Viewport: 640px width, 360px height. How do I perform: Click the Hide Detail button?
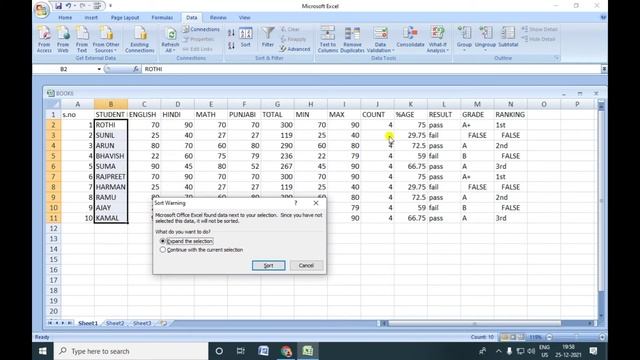(x=539, y=39)
